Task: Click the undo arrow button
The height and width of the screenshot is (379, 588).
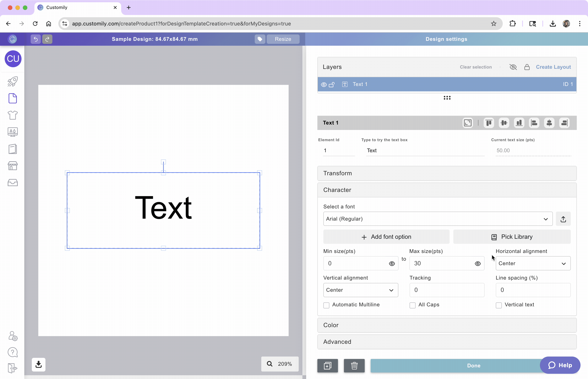Action: [x=36, y=39]
